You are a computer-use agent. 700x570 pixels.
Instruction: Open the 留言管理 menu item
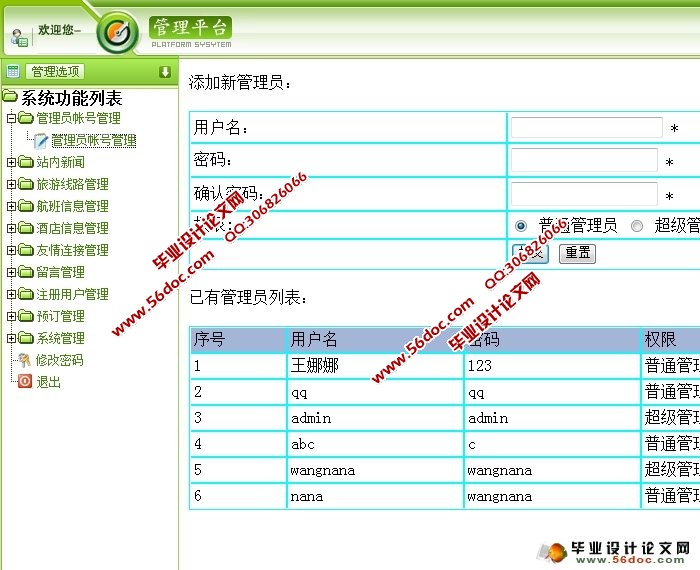61,272
